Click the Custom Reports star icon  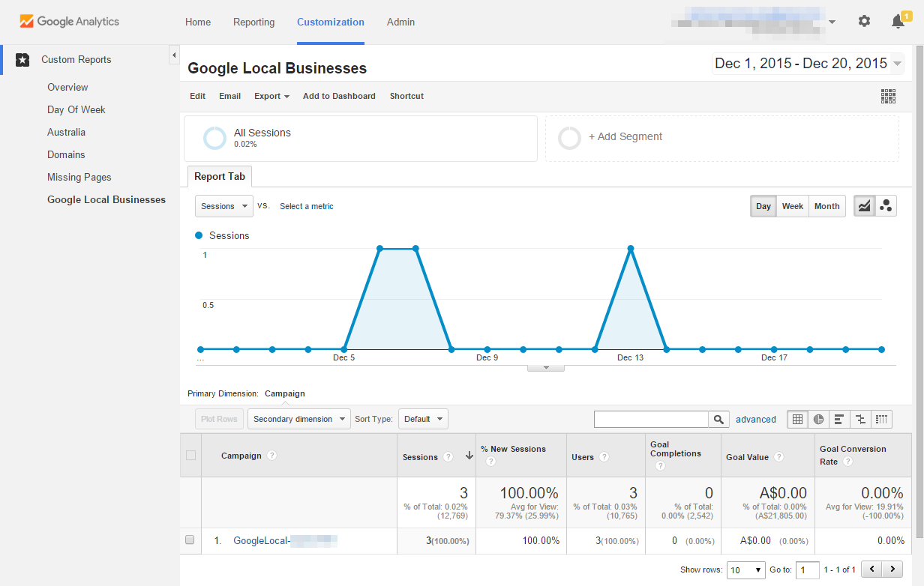click(x=22, y=60)
